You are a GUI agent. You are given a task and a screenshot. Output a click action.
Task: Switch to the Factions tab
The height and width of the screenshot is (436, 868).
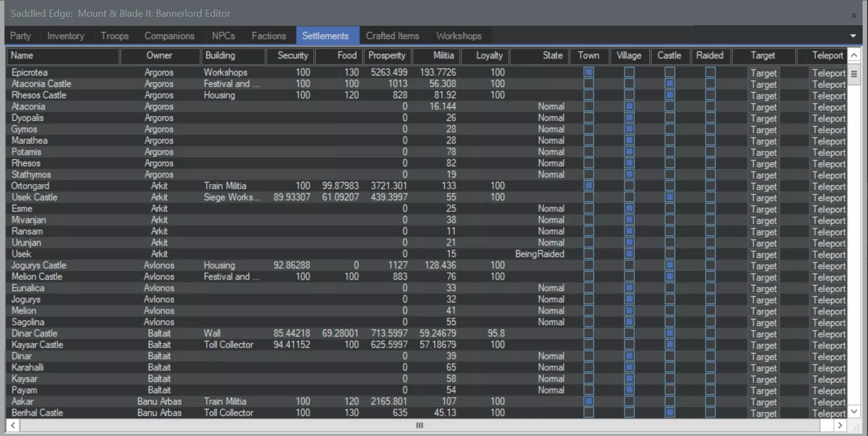point(269,36)
